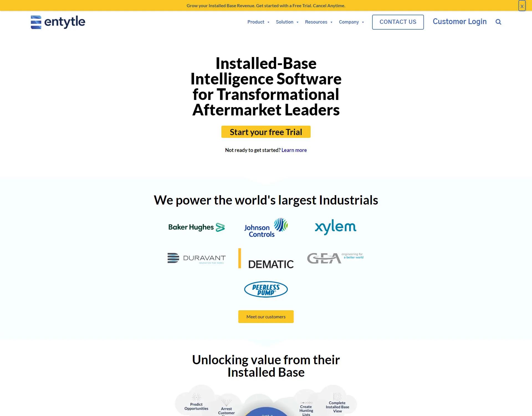Click the Dematic logo
This screenshot has width=532, height=416.
[x=266, y=259]
